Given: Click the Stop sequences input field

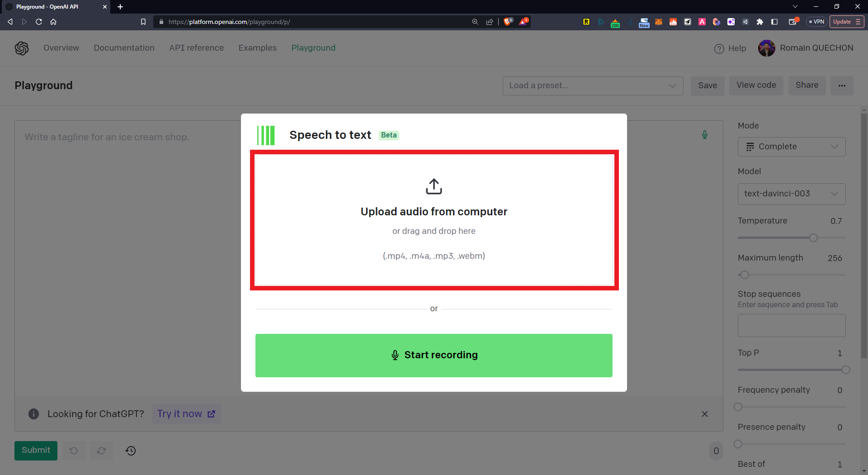Looking at the screenshot, I should [x=791, y=325].
